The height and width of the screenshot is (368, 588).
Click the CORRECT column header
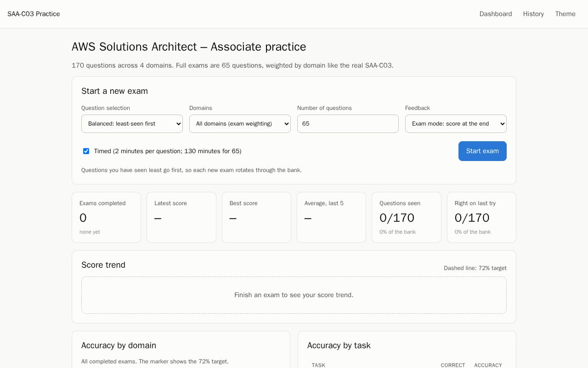coord(453,365)
